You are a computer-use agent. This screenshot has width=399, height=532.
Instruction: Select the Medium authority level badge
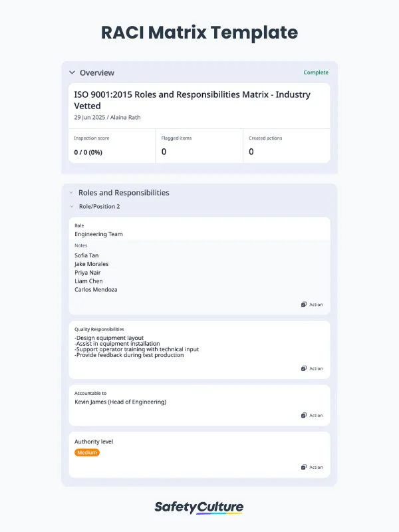[87, 453]
